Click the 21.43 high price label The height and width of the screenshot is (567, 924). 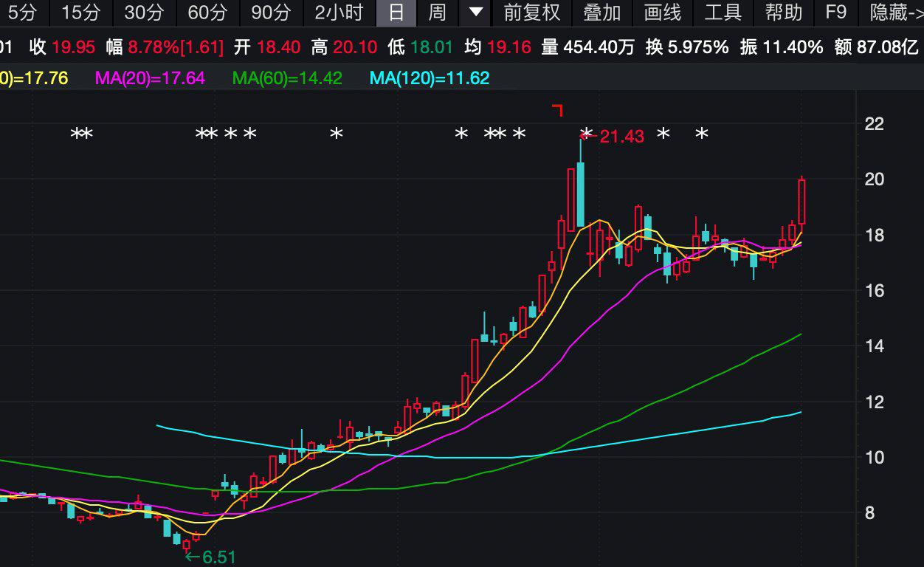pos(621,137)
